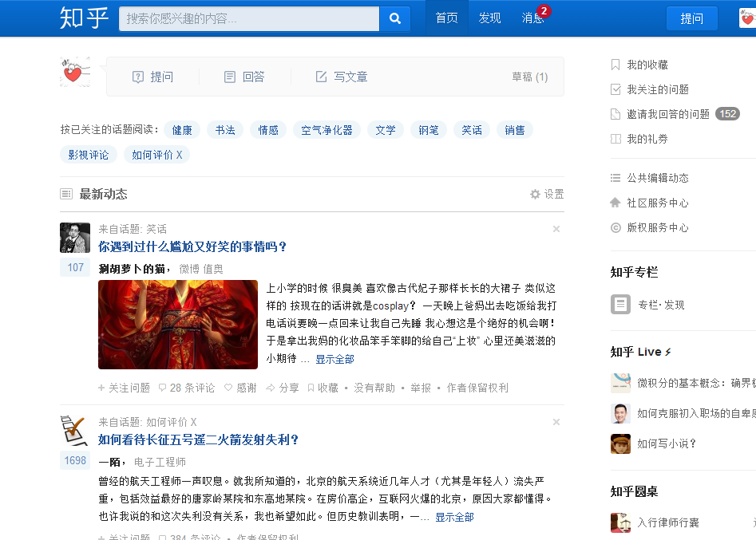Click the 专栏·发现 column icon in sidebar
The height and width of the screenshot is (540, 756).
click(x=620, y=304)
